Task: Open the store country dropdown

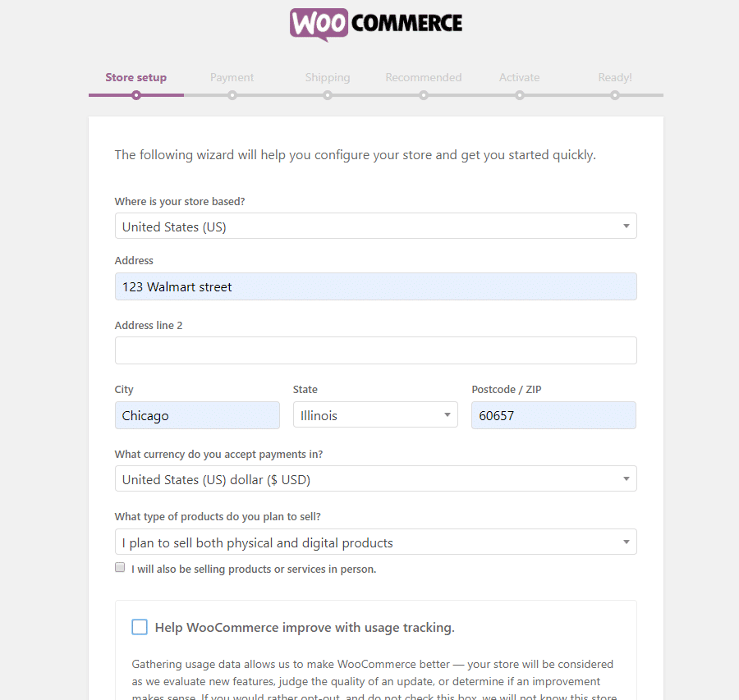Action: point(375,226)
